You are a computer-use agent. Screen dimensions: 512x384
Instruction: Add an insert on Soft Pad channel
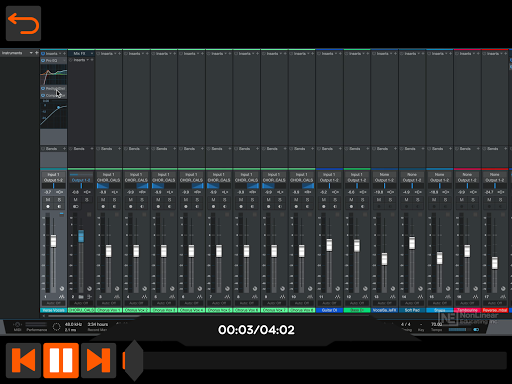coord(423,53)
